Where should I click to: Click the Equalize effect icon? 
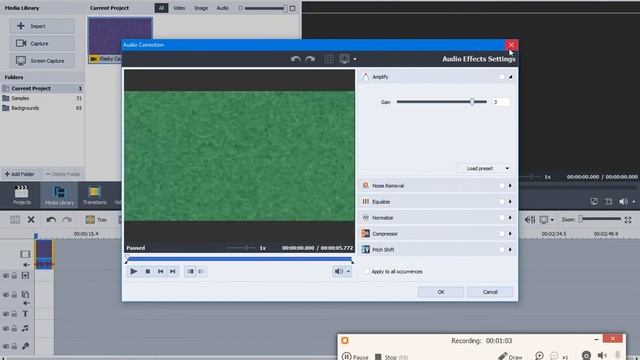click(366, 202)
